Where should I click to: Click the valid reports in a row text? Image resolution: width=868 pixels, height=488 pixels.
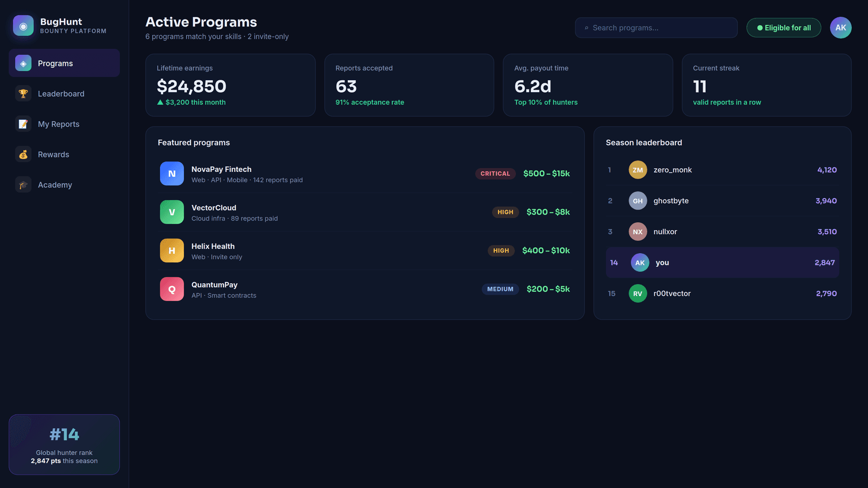727,102
